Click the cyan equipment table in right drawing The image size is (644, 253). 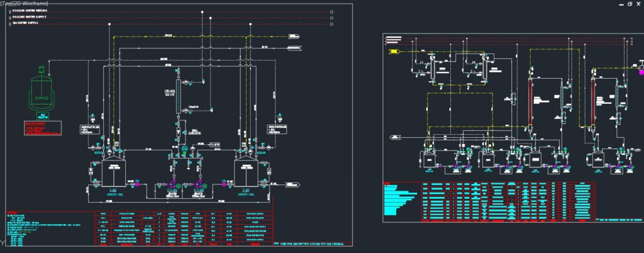coord(509,200)
